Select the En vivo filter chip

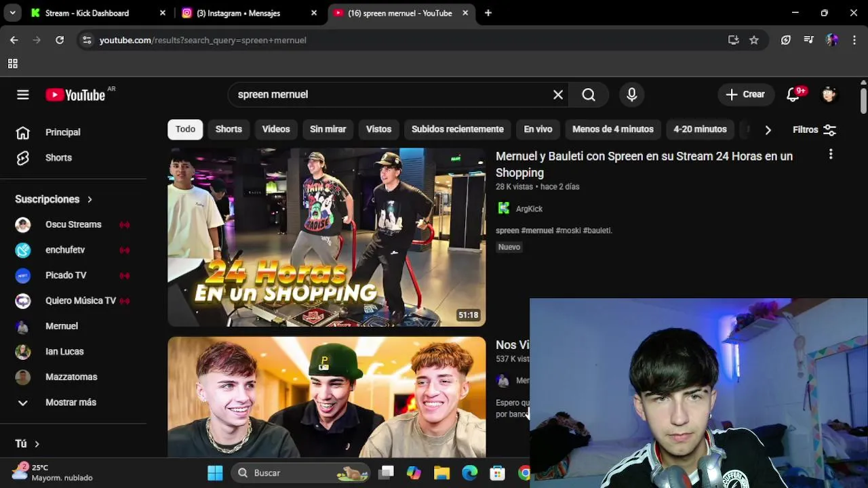click(538, 129)
